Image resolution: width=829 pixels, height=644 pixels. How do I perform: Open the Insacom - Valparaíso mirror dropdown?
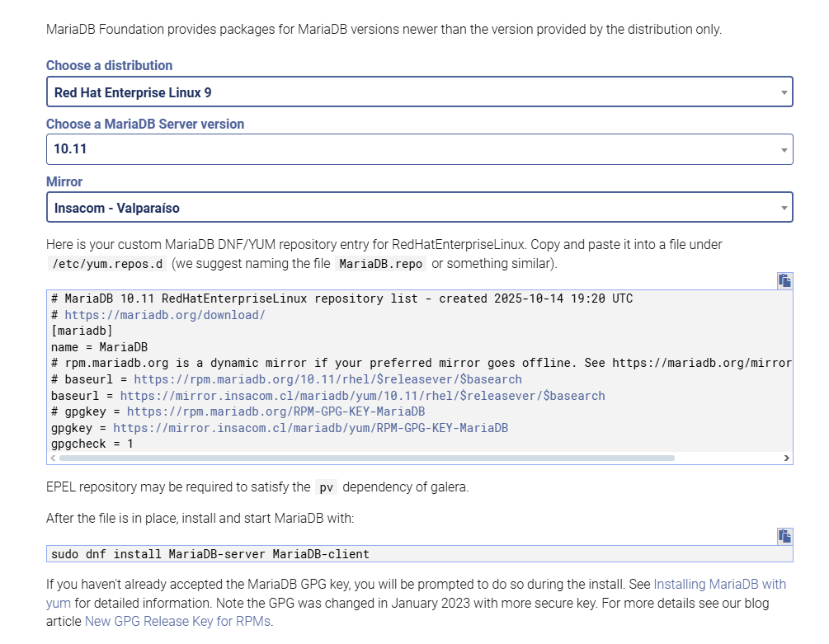[x=419, y=208]
